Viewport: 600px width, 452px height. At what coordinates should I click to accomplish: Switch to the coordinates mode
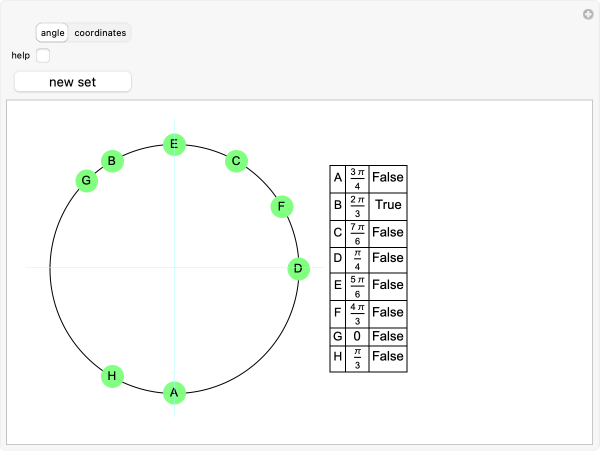tap(100, 33)
